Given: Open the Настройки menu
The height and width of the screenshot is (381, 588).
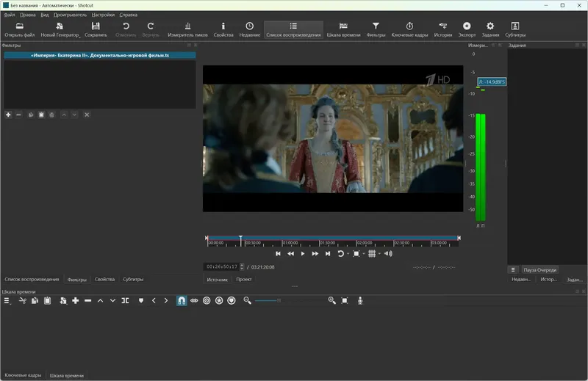Looking at the screenshot, I should pyautogui.click(x=103, y=15).
